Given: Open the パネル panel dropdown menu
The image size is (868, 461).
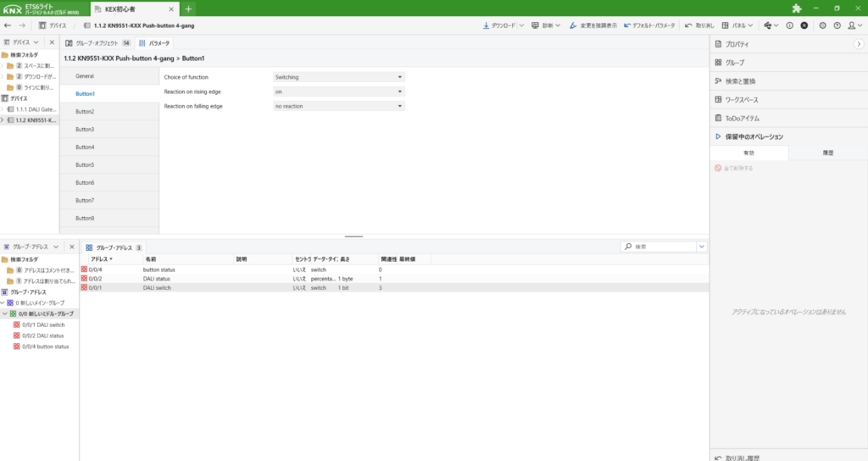Looking at the screenshot, I should tap(738, 25).
